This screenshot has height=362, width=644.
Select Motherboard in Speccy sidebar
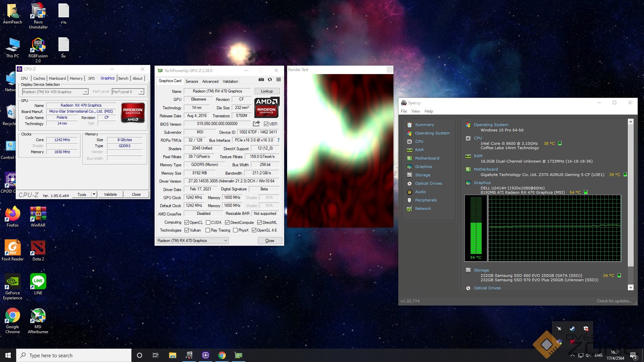427,158
